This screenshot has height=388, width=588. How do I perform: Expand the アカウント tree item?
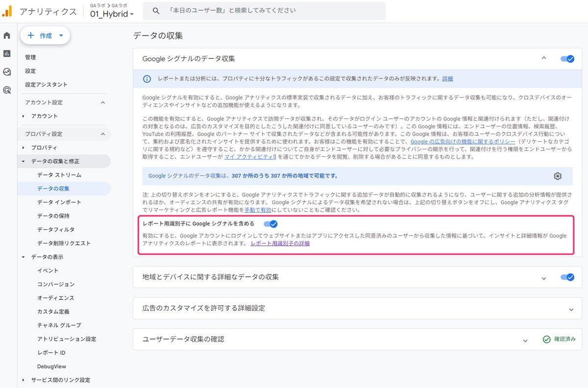pyautogui.click(x=24, y=116)
